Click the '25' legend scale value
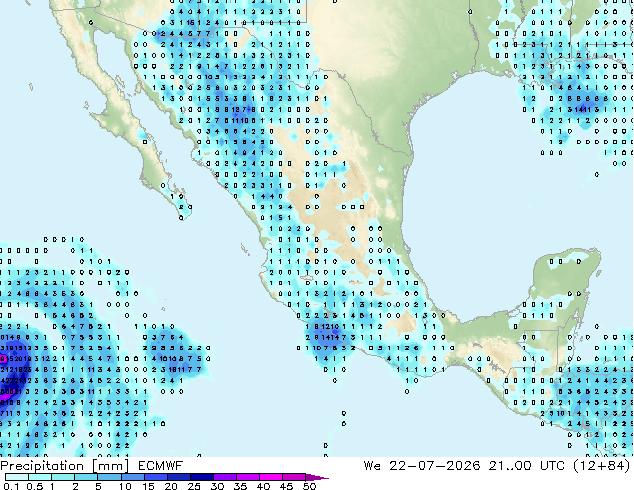Image resolution: width=634 pixels, height=490 pixels. click(x=194, y=486)
